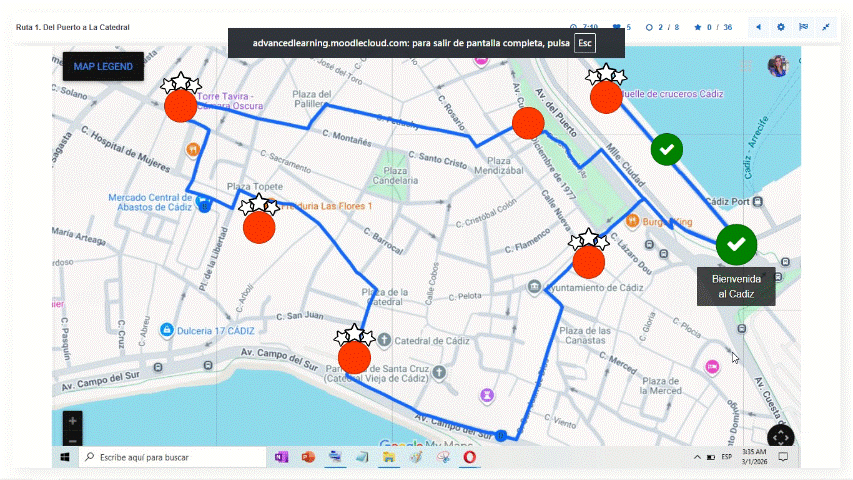Select the red marker at Muelle de cruceros

[606, 97]
